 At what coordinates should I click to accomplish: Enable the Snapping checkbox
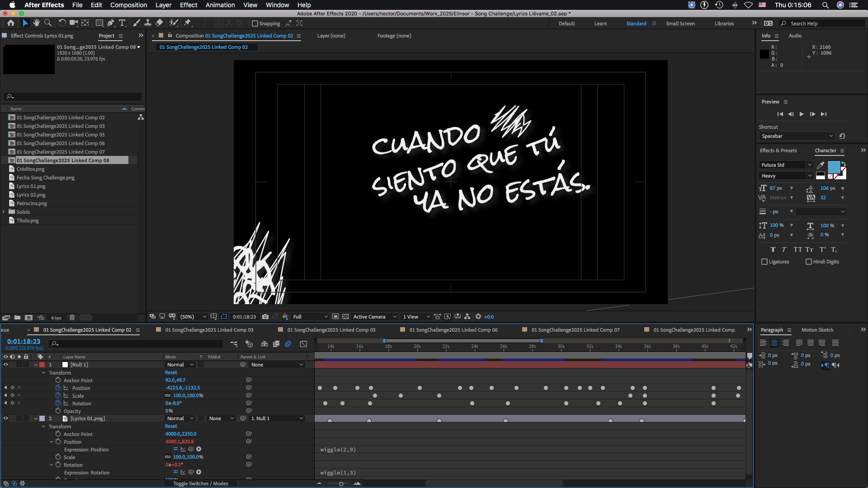click(255, 23)
